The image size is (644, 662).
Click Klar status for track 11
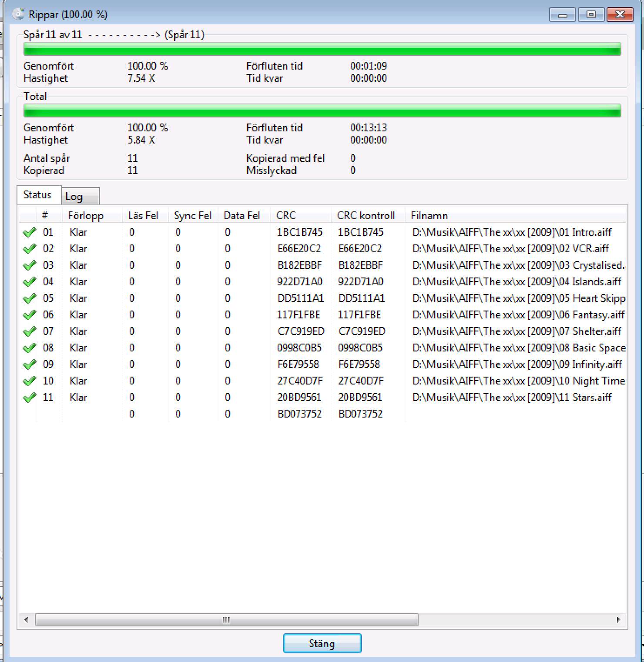[x=78, y=398]
